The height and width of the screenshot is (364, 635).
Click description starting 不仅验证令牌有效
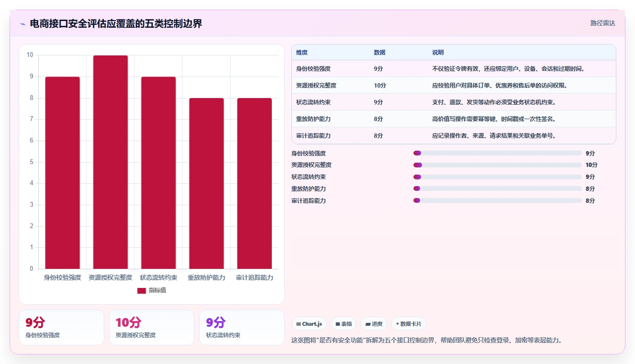[x=509, y=69]
